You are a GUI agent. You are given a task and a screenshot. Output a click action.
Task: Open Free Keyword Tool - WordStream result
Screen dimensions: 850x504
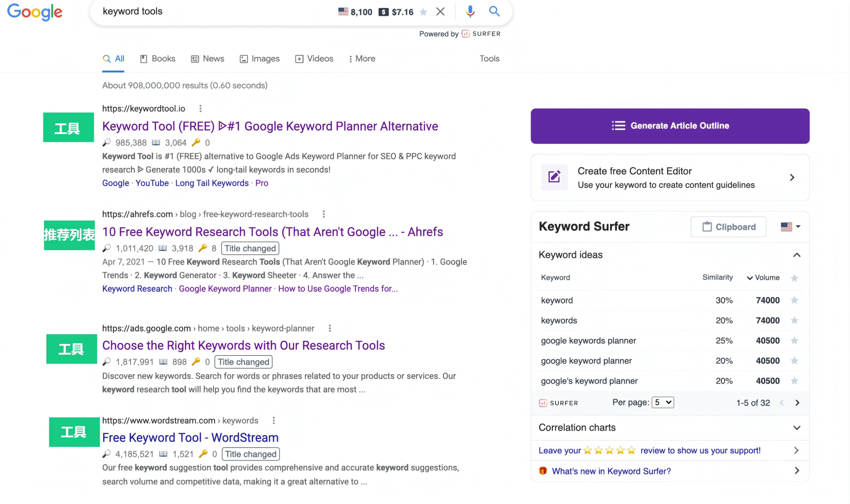[191, 438]
